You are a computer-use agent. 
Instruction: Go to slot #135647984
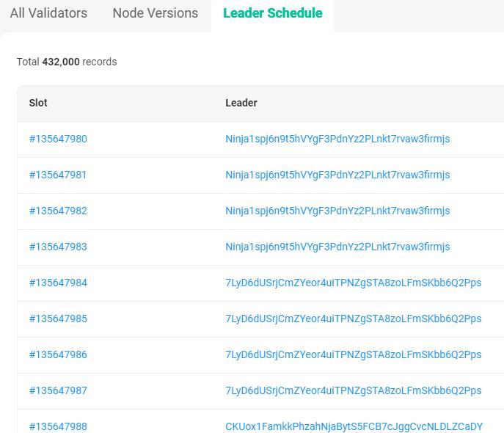58,283
